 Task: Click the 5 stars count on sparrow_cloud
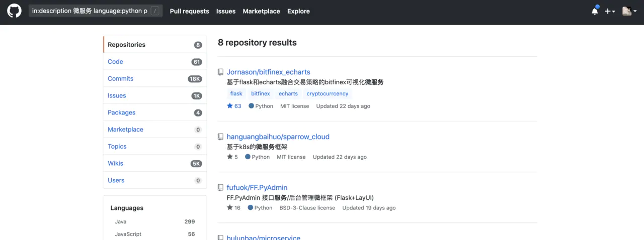(232, 157)
